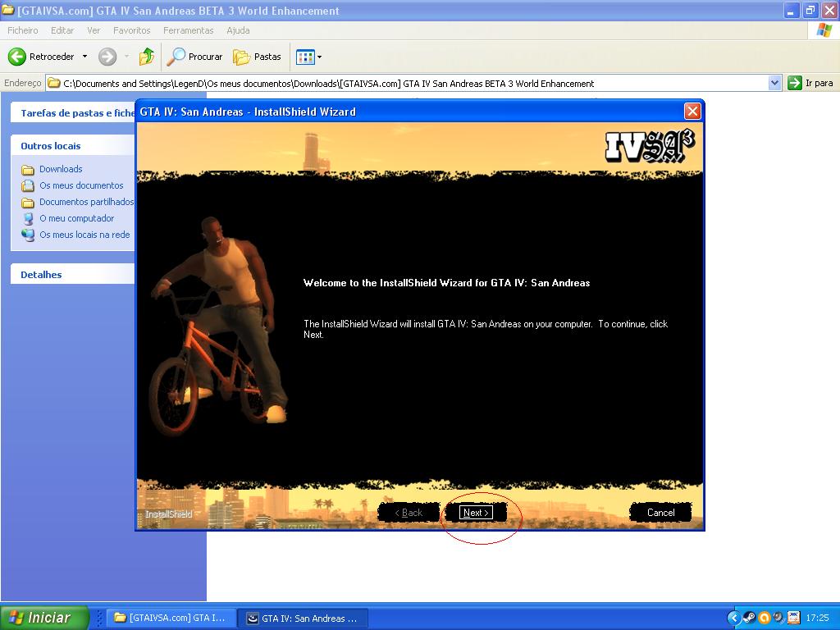Click the Os meus documentos folder icon

coord(28,186)
